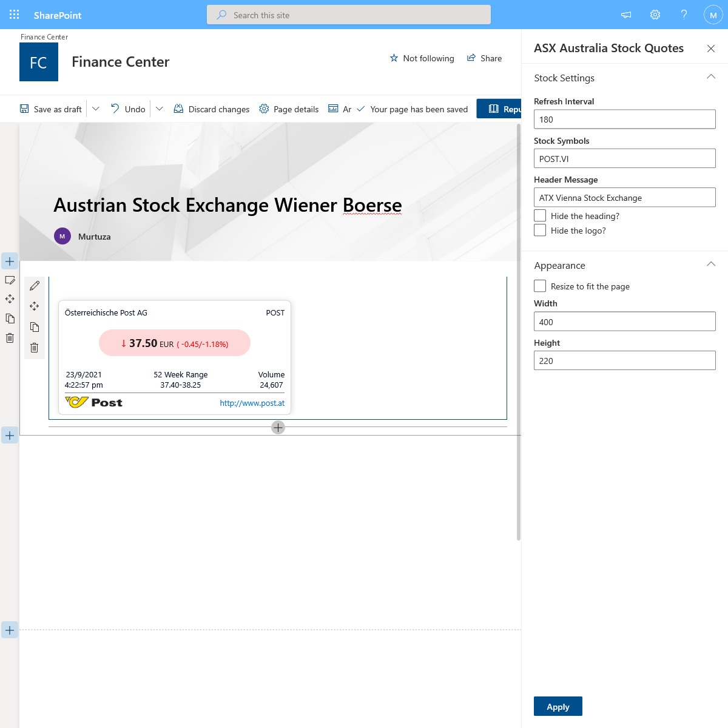Click the 'Search this site' box
This screenshot has width=728, height=728.
(349, 15)
